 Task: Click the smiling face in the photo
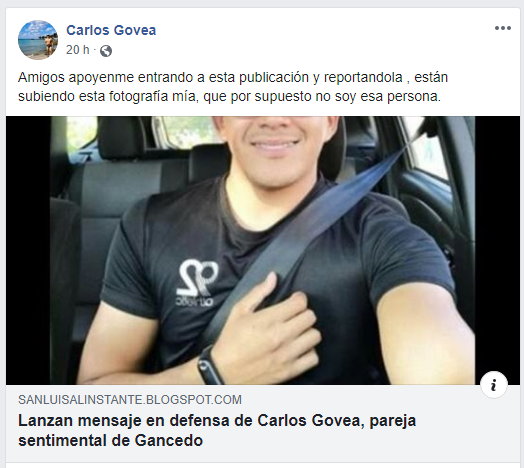274,140
